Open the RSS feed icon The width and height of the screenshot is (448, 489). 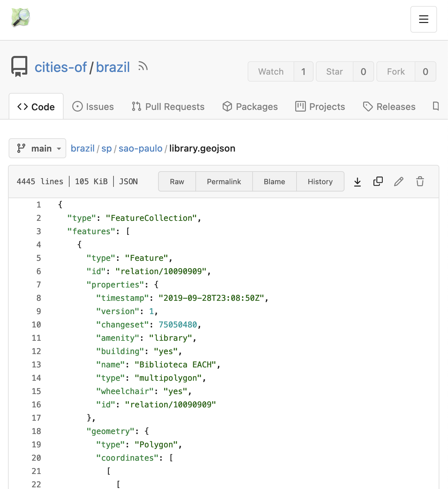pos(143,66)
